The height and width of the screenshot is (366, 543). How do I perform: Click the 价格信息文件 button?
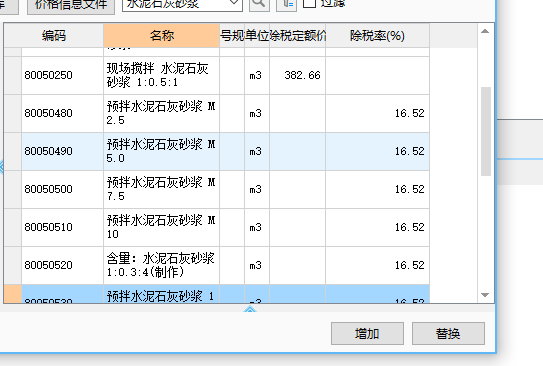tap(71, 5)
